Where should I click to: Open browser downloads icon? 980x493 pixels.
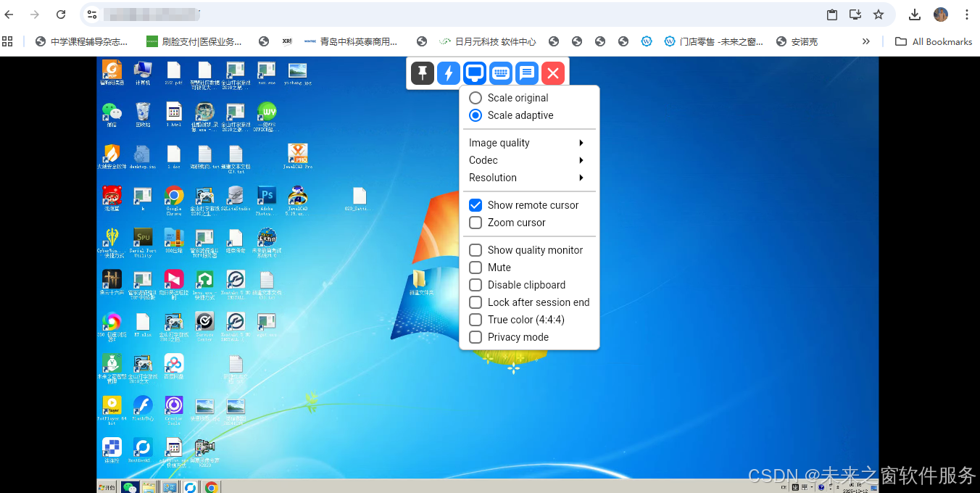click(915, 14)
